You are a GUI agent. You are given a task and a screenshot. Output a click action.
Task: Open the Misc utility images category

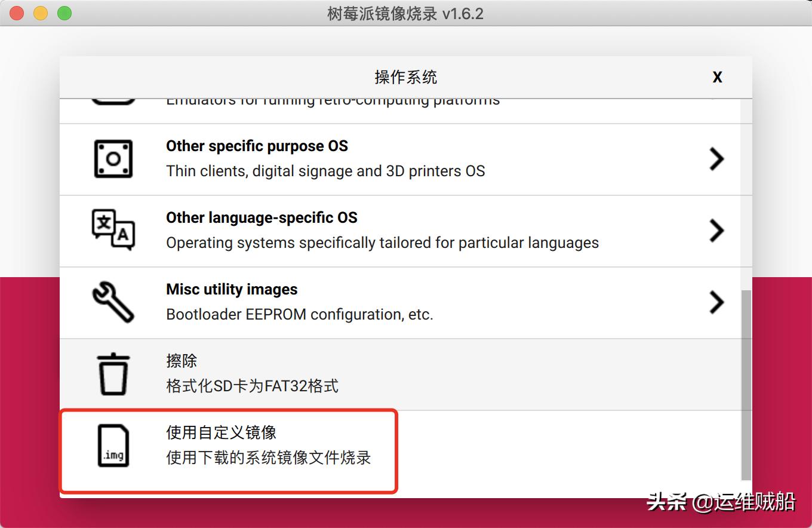[x=358, y=302]
